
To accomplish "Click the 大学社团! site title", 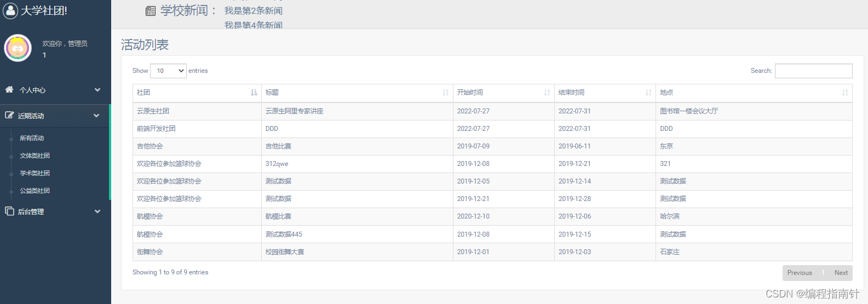I will [x=44, y=10].
